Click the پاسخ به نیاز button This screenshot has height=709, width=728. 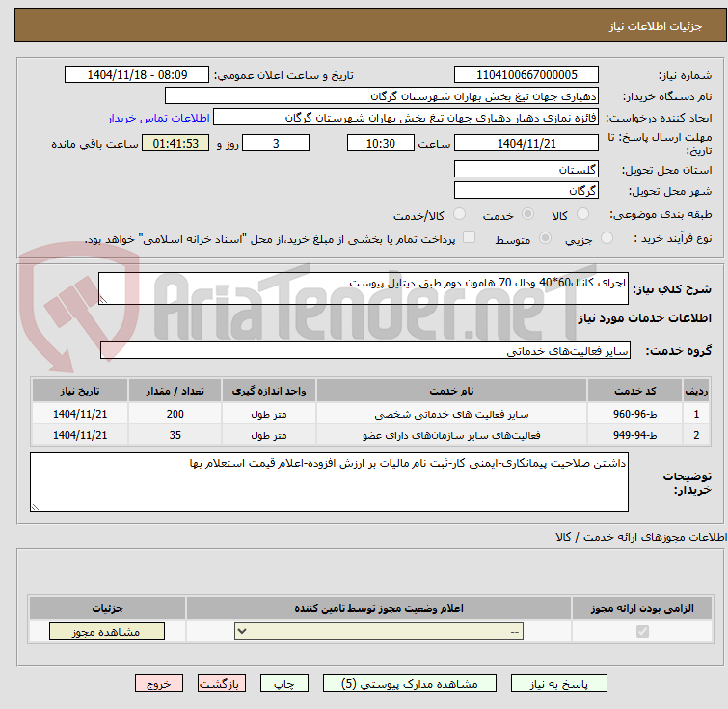click(x=559, y=684)
